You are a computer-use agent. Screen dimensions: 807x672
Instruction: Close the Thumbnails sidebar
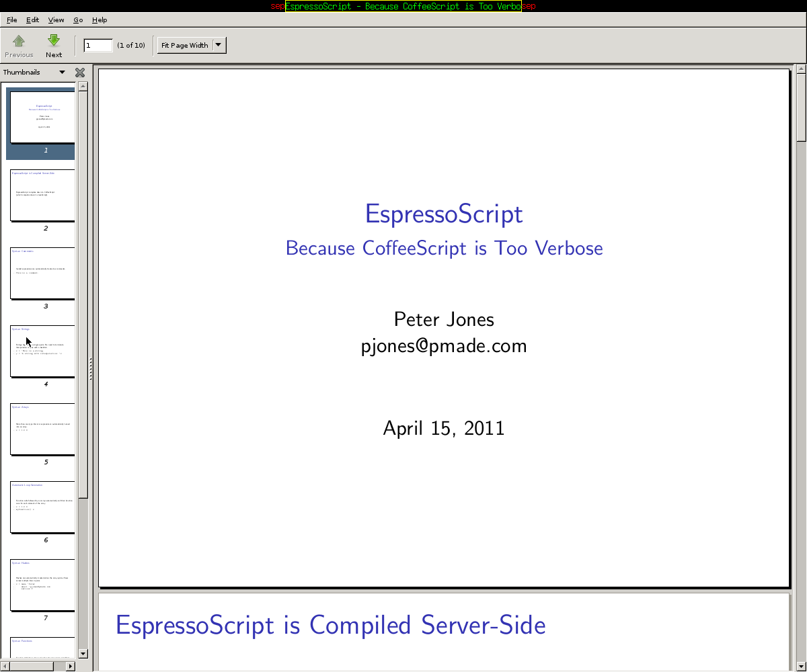click(x=80, y=73)
